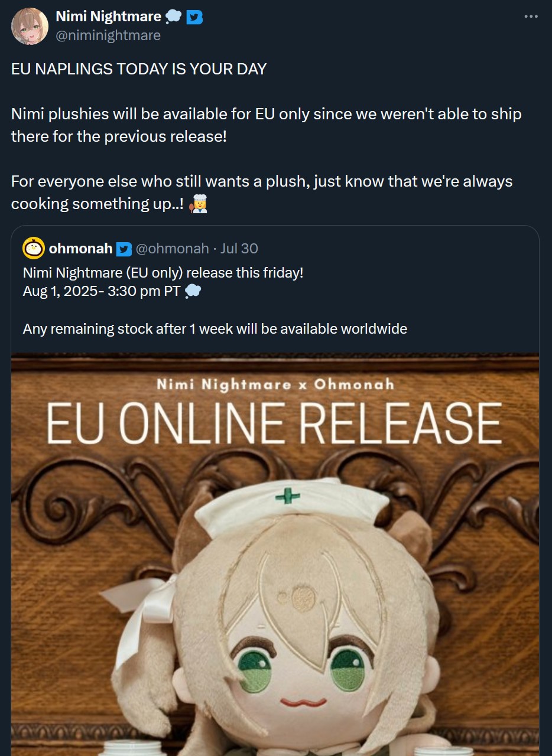The height and width of the screenshot is (756, 552).
Task: Click the chef emoji ending the tweet
Action: [x=199, y=204]
